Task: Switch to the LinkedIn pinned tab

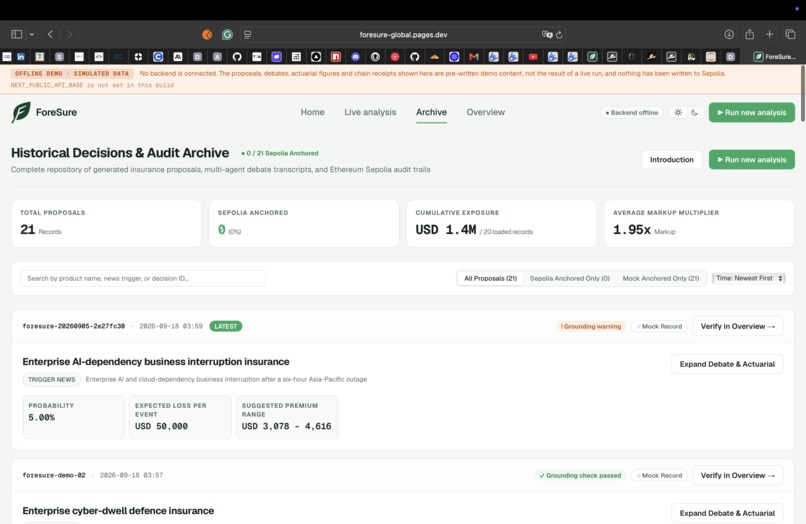Action: tap(21, 57)
